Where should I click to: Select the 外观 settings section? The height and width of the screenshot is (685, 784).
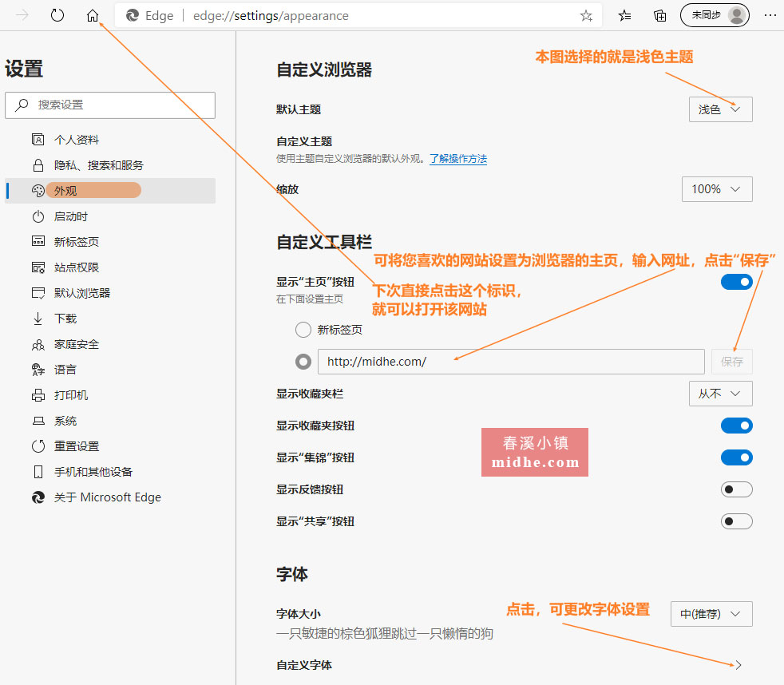(x=110, y=191)
